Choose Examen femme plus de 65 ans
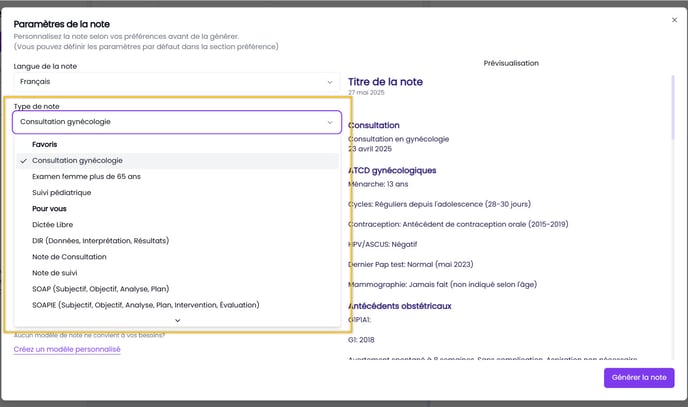Viewport: 688px width, 407px height. pos(86,176)
